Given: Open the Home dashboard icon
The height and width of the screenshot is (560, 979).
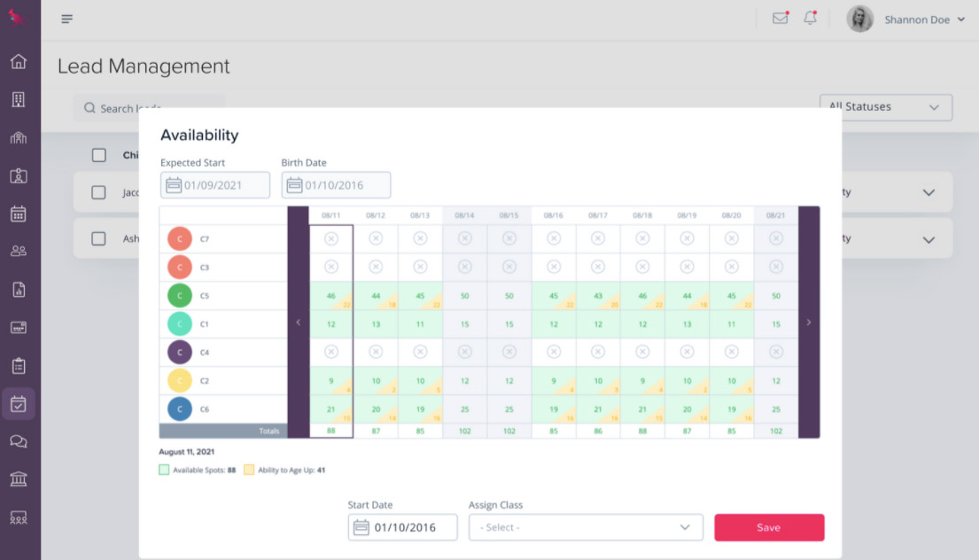Looking at the screenshot, I should coord(19,61).
